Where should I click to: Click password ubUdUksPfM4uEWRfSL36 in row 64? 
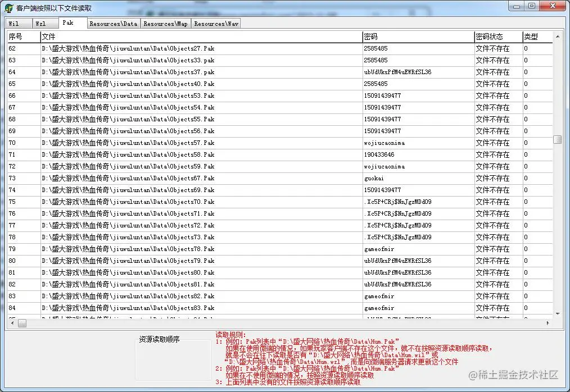point(397,72)
